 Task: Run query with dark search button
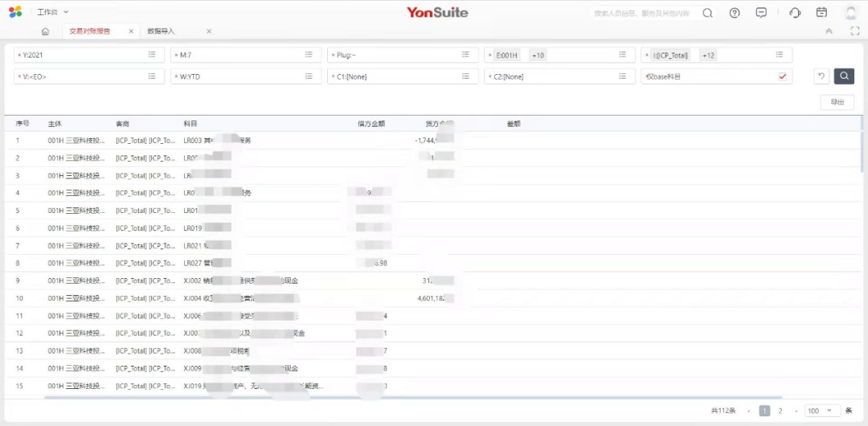pos(844,76)
